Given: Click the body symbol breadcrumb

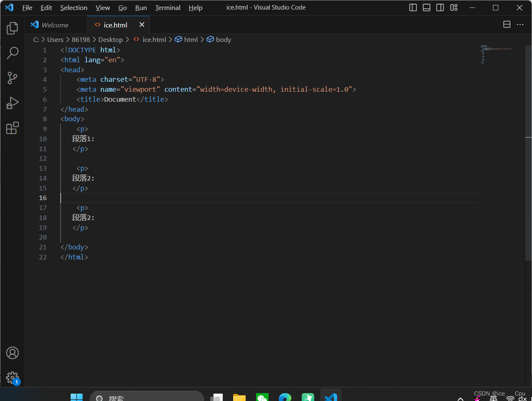Looking at the screenshot, I should pos(219,39).
